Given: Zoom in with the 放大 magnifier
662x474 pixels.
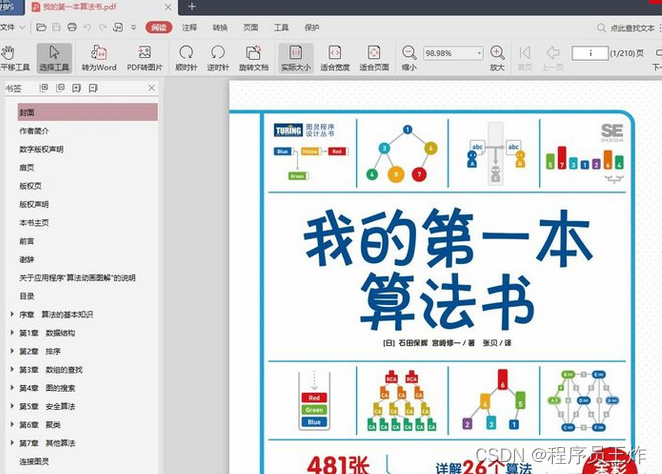Looking at the screenshot, I should pyautogui.click(x=497, y=58).
